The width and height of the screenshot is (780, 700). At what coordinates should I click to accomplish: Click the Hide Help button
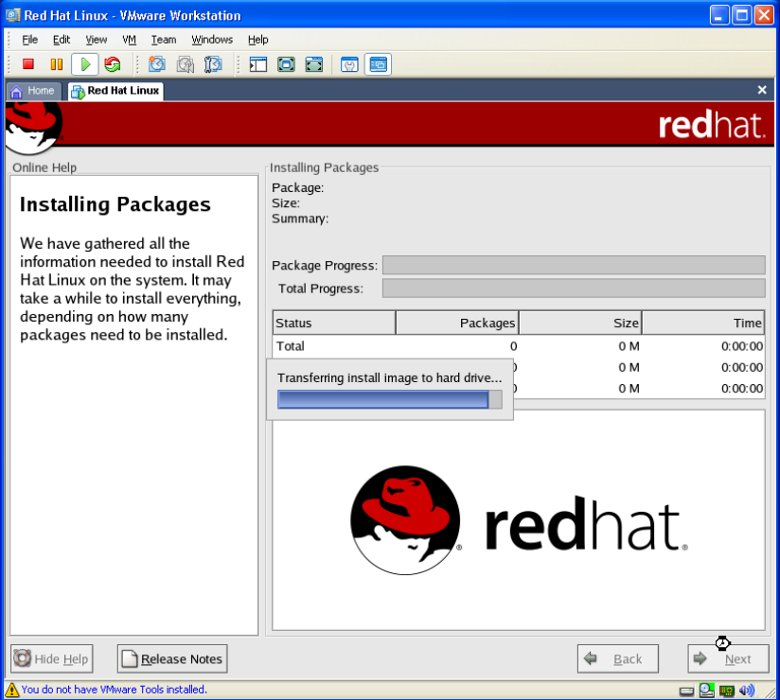tap(53, 659)
